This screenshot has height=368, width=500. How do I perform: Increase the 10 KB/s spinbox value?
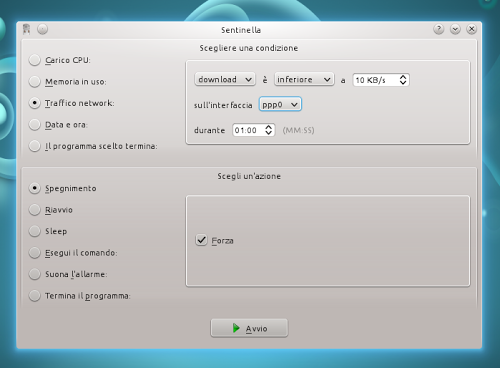403,77
